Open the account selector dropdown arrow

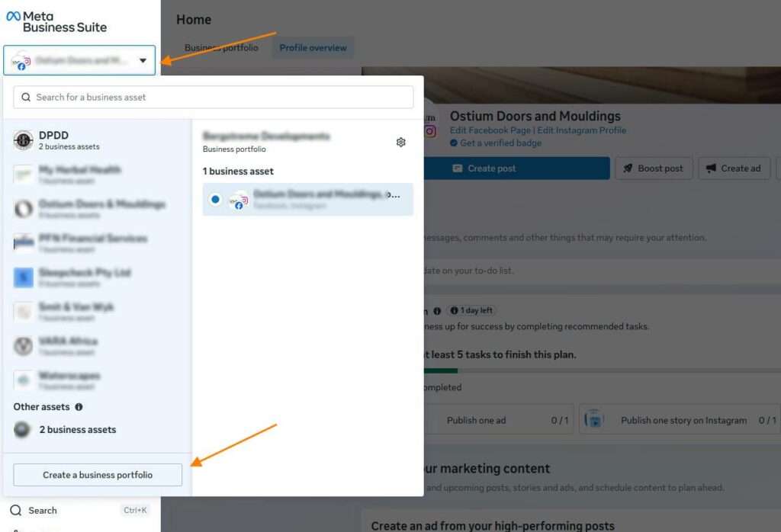click(x=143, y=61)
